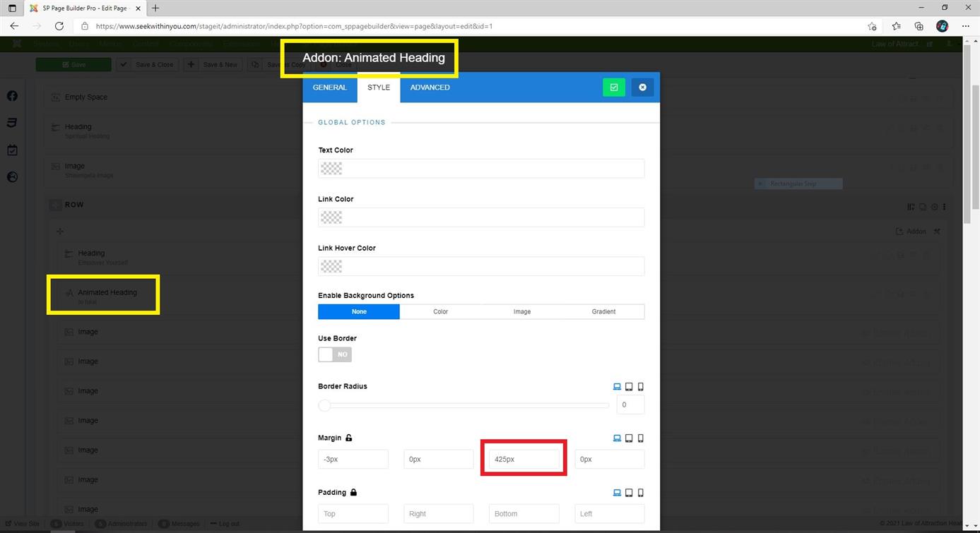Select tablet view for Margin
Image resolution: width=980 pixels, height=533 pixels.
coord(629,438)
